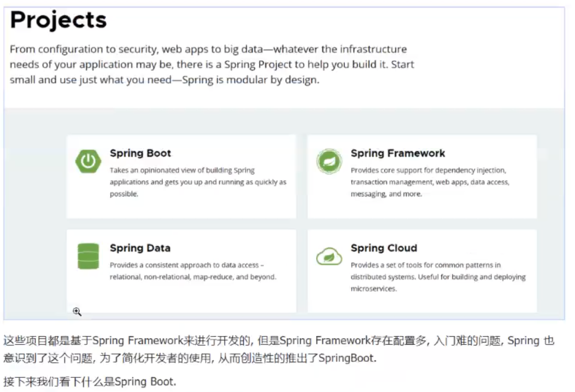
Task: Click the Projects heading
Action: 58,20
